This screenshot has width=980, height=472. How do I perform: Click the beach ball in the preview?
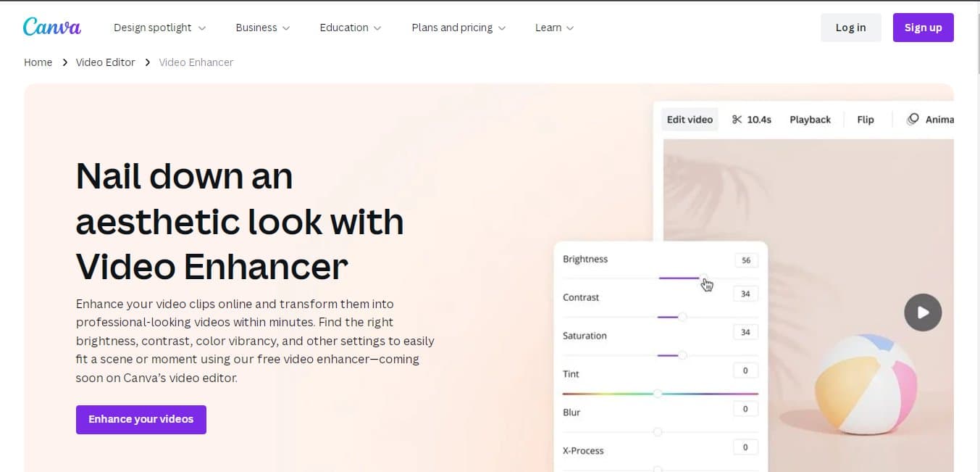click(866, 384)
